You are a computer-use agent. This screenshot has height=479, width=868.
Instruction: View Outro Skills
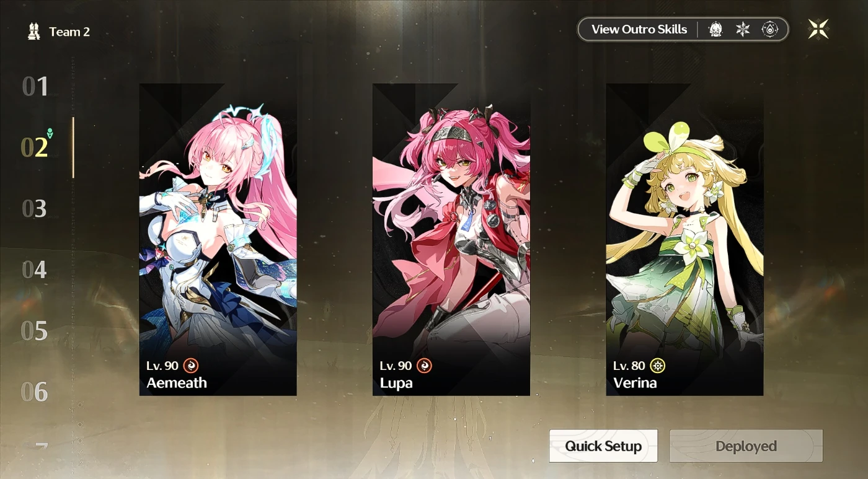pyautogui.click(x=639, y=29)
